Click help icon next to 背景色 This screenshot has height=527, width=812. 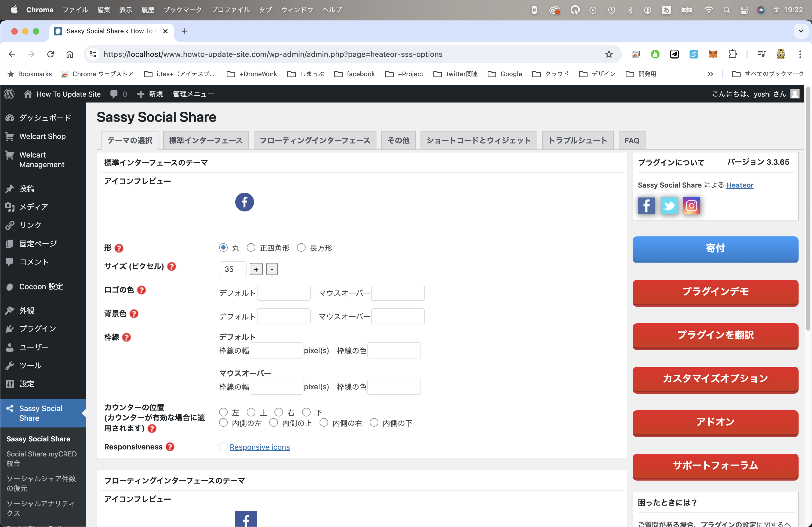click(x=134, y=314)
